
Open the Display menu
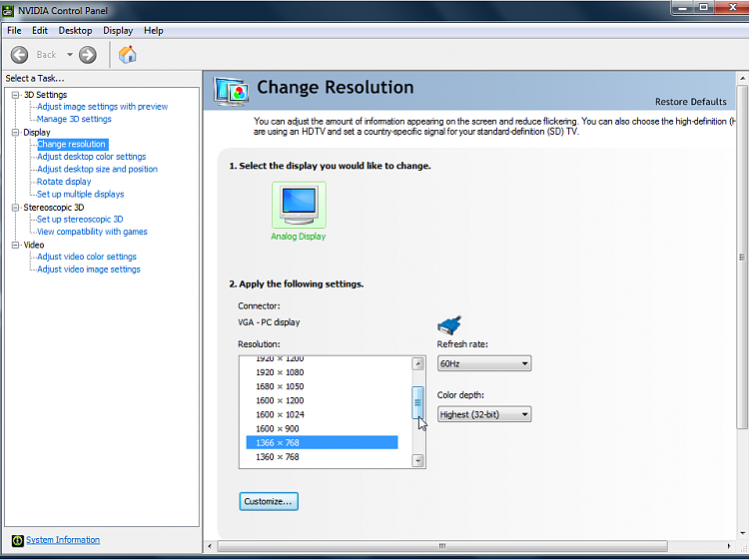point(118,31)
